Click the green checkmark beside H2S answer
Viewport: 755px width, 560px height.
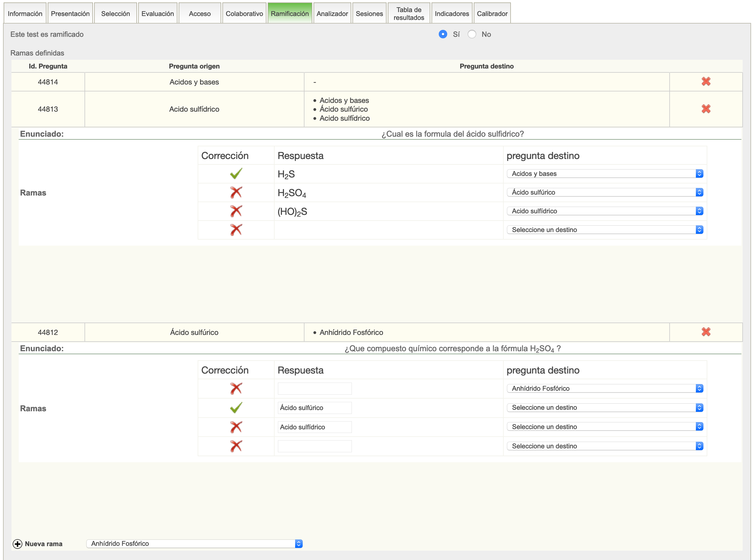236,173
